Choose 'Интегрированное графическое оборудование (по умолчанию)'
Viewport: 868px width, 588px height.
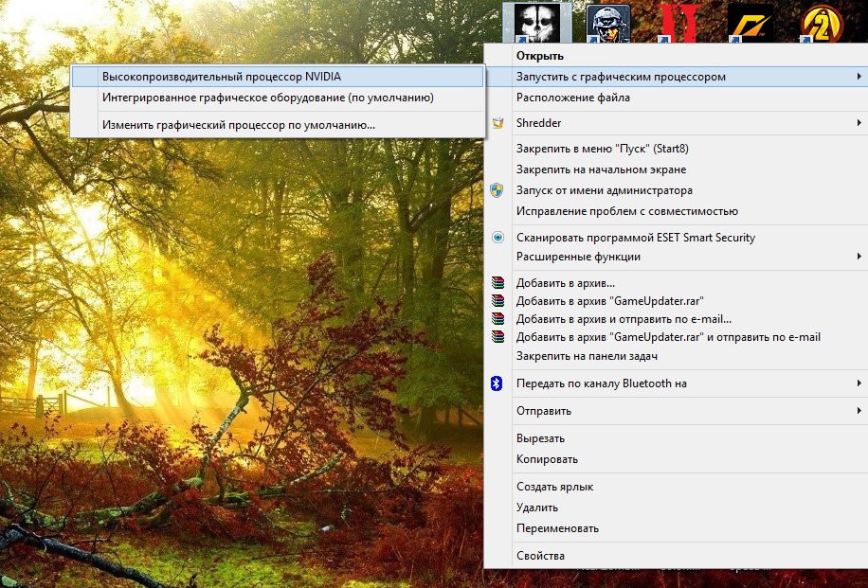(x=278, y=98)
